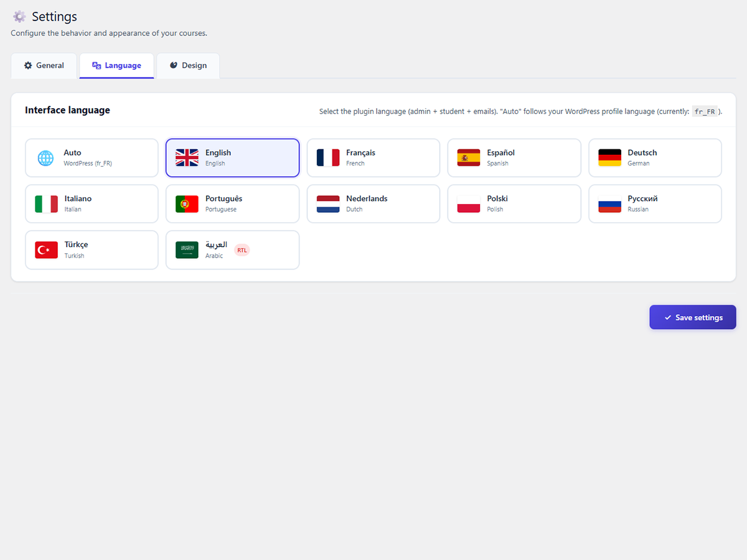Click the RTL badge on Arabic
This screenshot has height=560, width=747.
tap(242, 250)
